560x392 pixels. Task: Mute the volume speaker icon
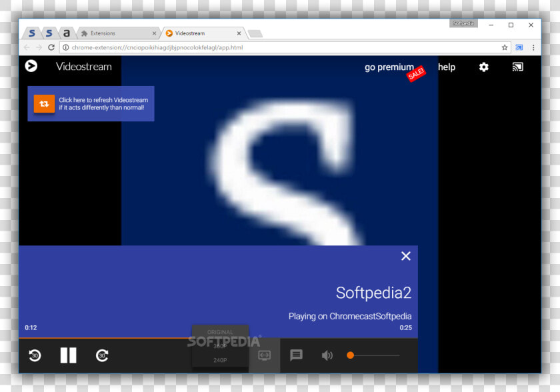(x=327, y=355)
